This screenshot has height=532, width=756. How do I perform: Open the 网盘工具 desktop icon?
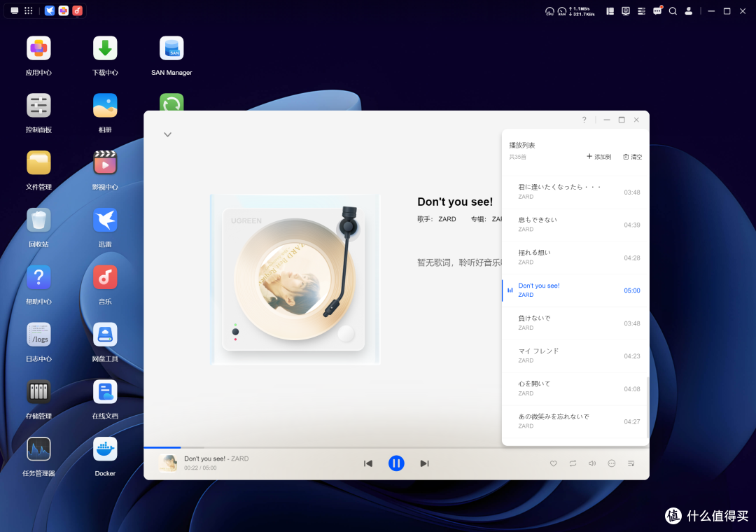[x=105, y=335]
